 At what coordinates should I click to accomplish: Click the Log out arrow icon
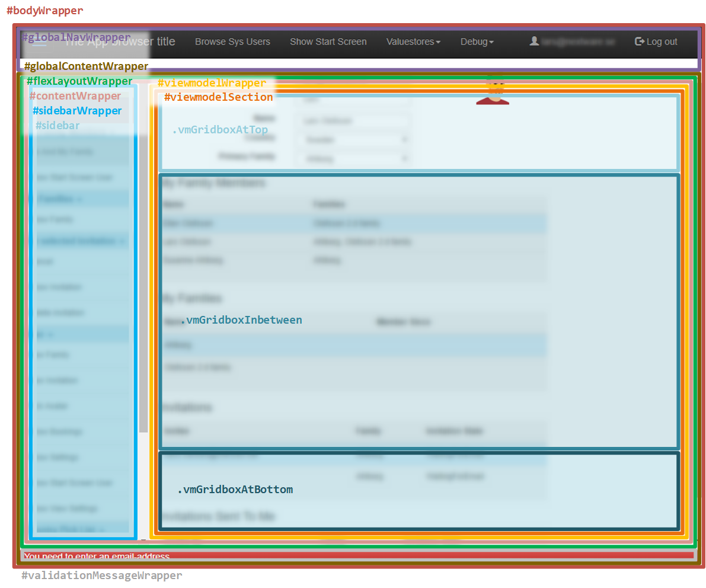point(639,41)
